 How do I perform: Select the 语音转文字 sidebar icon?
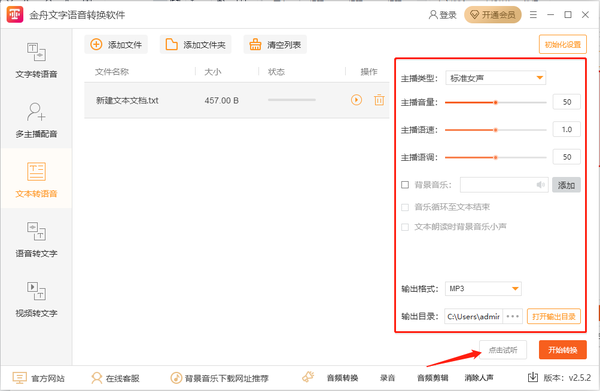coord(36,232)
